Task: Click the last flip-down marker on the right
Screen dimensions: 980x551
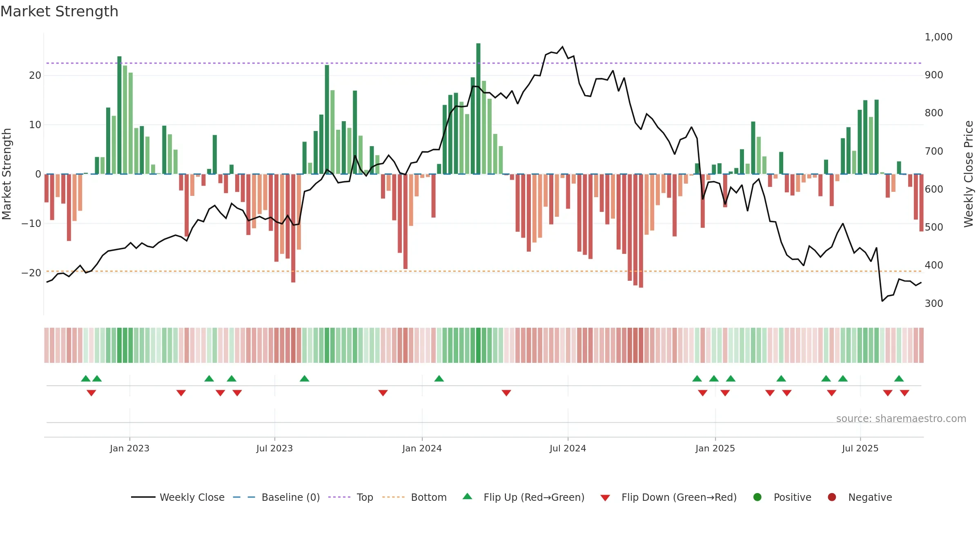Action: click(x=904, y=393)
